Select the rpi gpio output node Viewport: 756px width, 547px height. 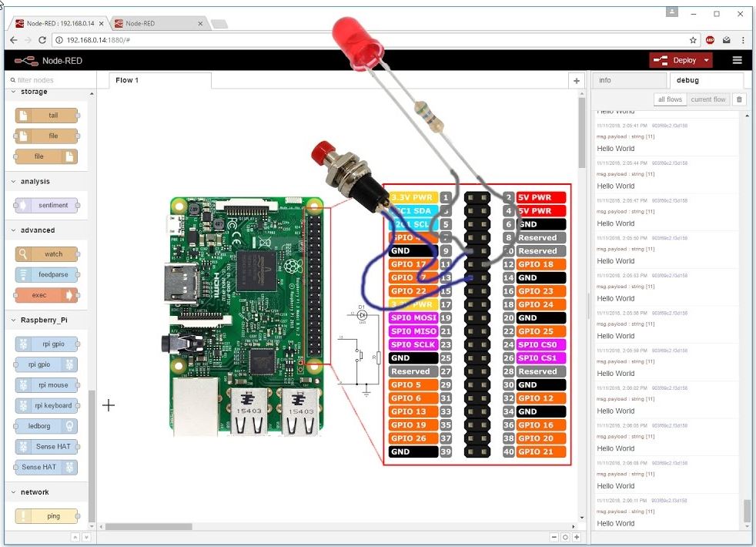point(46,364)
